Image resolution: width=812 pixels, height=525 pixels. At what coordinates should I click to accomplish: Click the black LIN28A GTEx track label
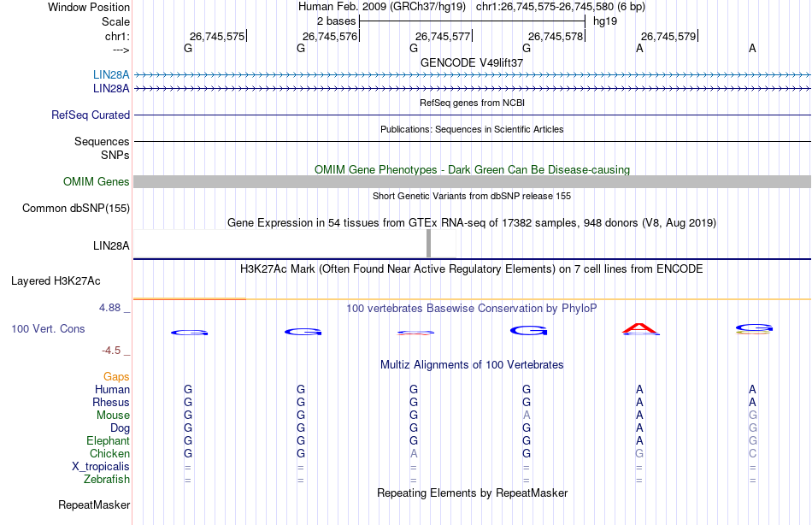(x=111, y=245)
